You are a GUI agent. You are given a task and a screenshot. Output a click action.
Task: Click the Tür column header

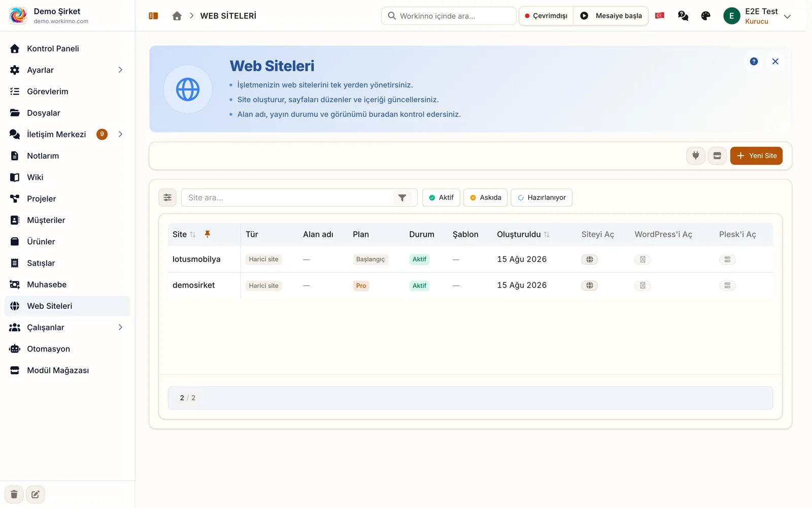[x=252, y=234]
